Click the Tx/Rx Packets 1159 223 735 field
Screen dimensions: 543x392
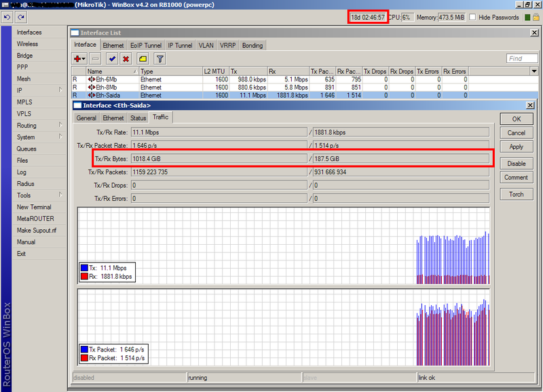219,172
